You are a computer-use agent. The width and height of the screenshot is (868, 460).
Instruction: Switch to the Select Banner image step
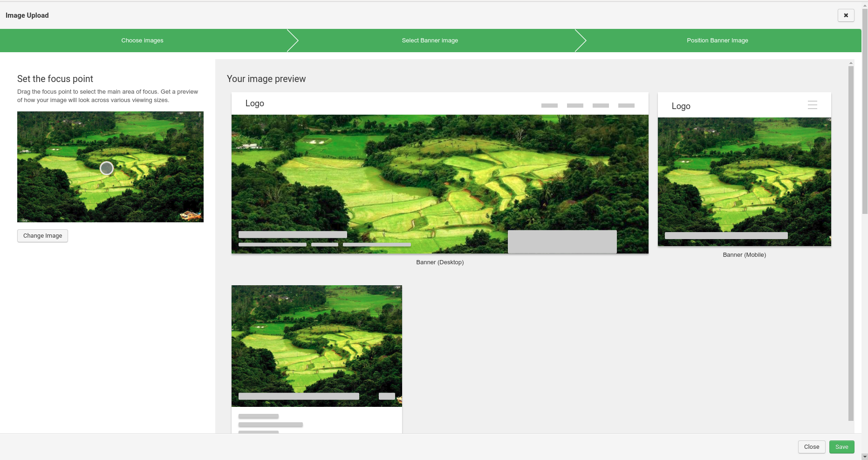(430, 41)
